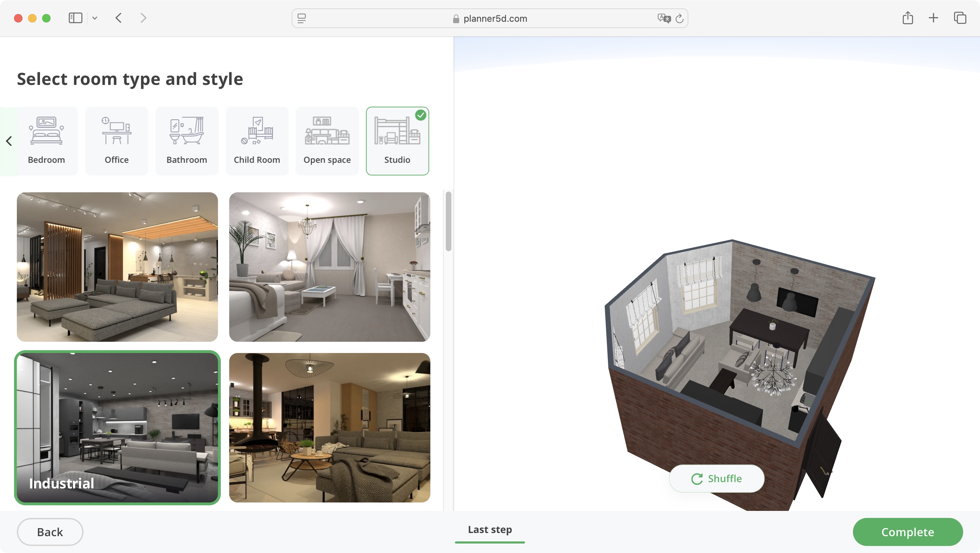Navigate forward in Safari
This screenshot has height=553, width=980.
(x=143, y=18)
